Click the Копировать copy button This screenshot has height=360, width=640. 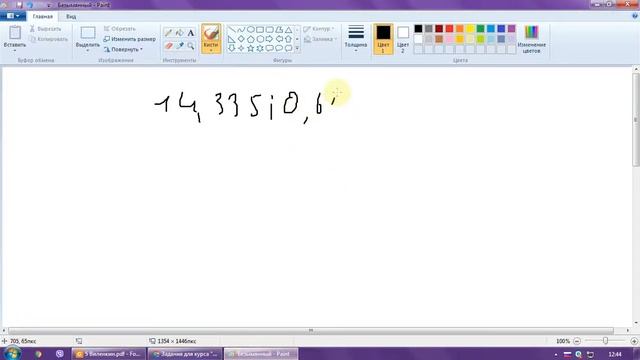(x=49, y=39)
